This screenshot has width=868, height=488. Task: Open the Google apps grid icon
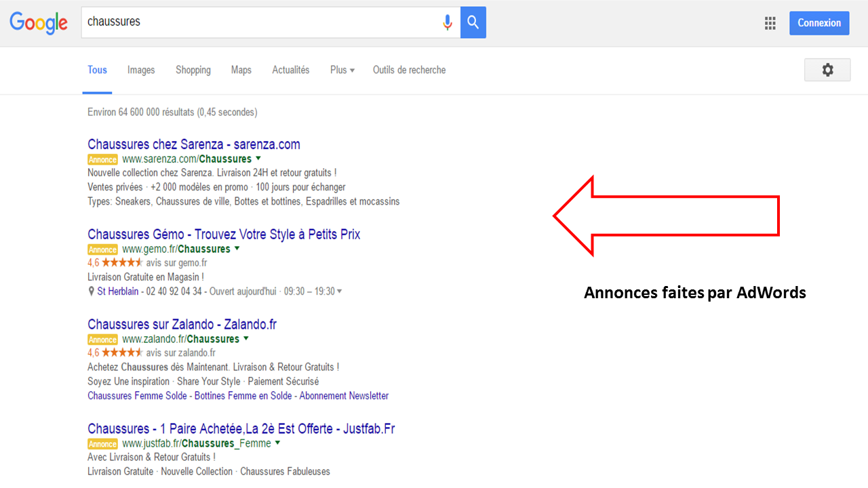pos(770,23)
